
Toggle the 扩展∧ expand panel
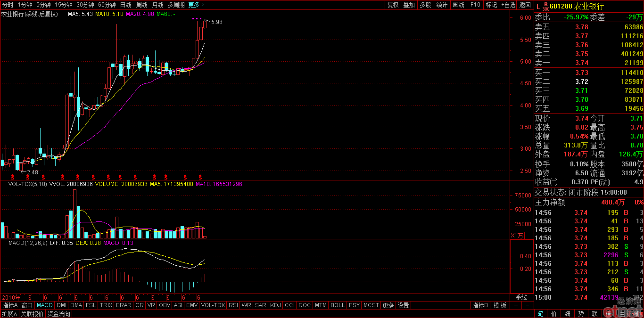coord(9,314)
